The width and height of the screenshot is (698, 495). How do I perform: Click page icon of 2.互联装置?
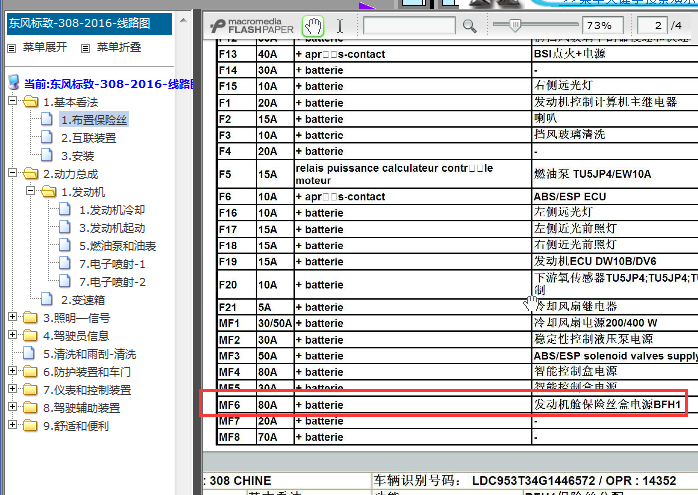(47, 137)
